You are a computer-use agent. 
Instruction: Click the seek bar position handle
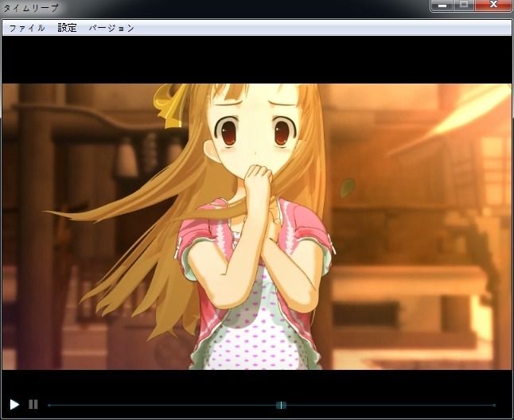[x=281, y=405]
